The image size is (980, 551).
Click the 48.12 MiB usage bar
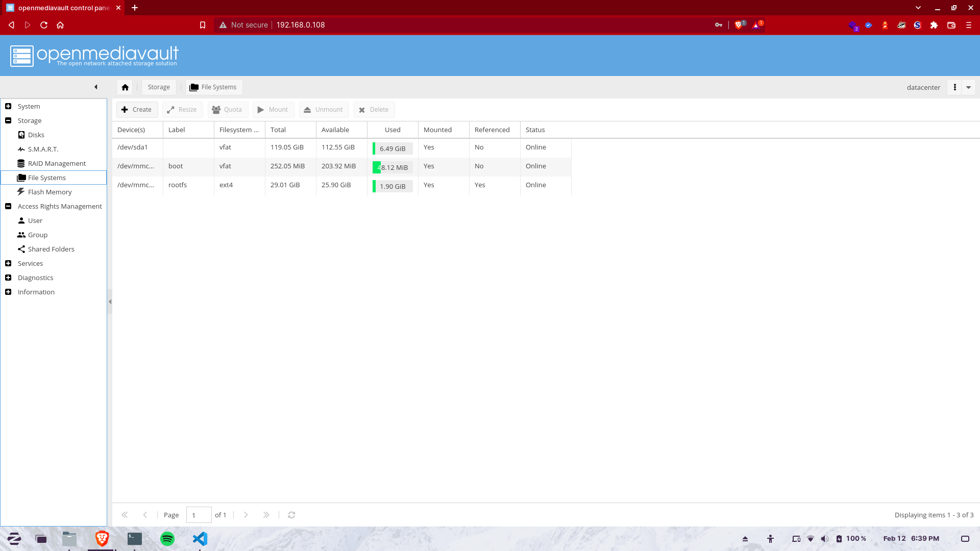[393, 167]
